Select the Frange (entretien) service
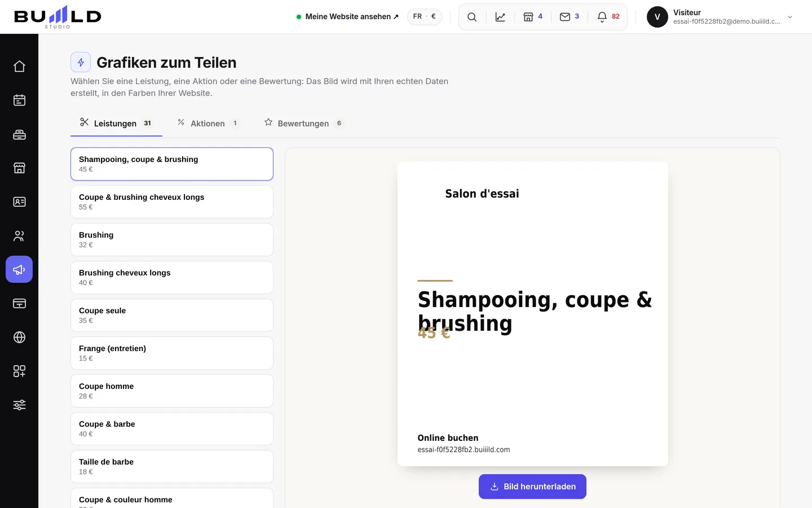812x508 pixels. (172, 353)
